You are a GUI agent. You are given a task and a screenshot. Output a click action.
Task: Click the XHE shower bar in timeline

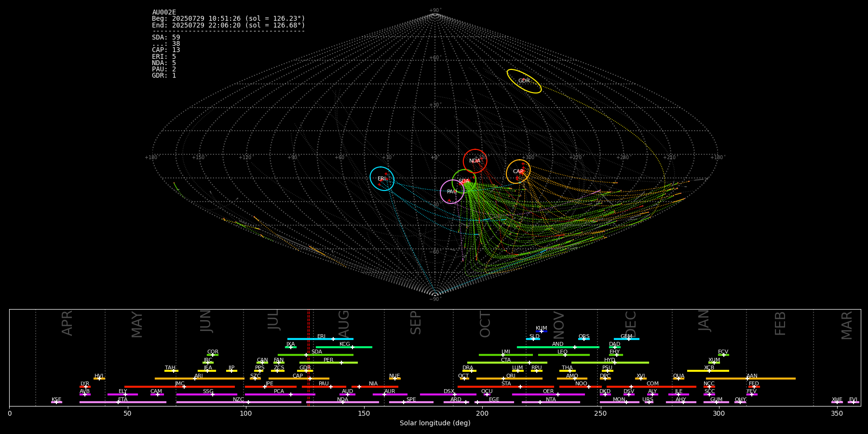(837, 402)
